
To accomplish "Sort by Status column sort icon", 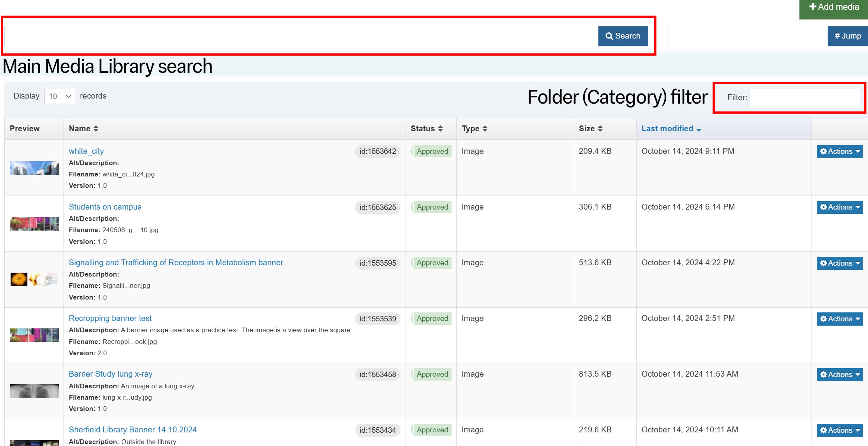I will 440,129.
